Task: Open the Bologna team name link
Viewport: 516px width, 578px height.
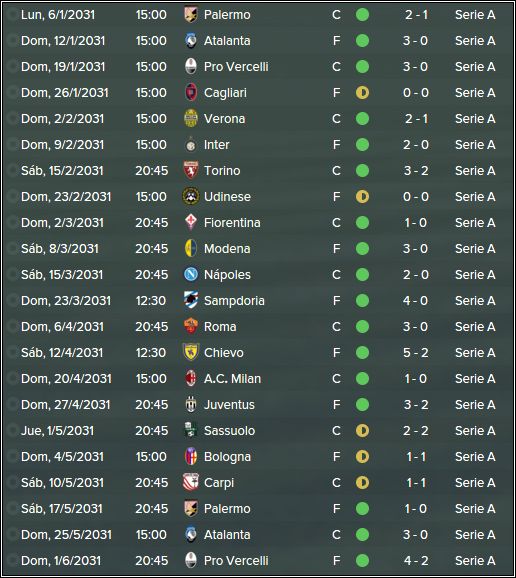Action: (227, 456)
